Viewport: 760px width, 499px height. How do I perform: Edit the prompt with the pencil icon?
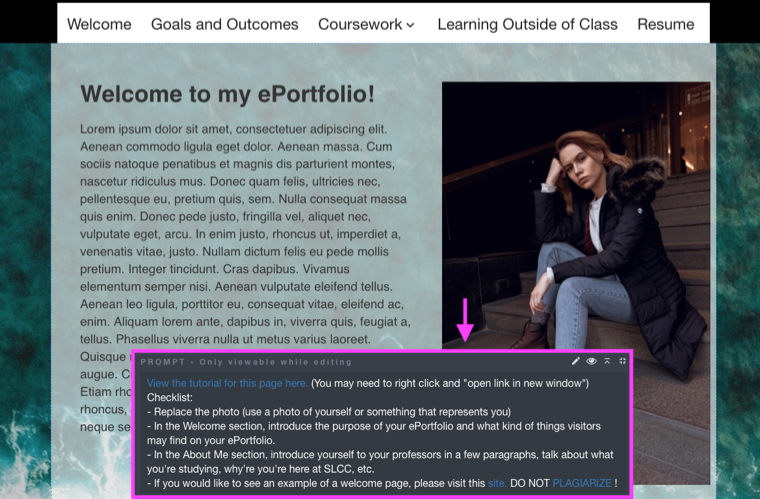coord(575,361)
